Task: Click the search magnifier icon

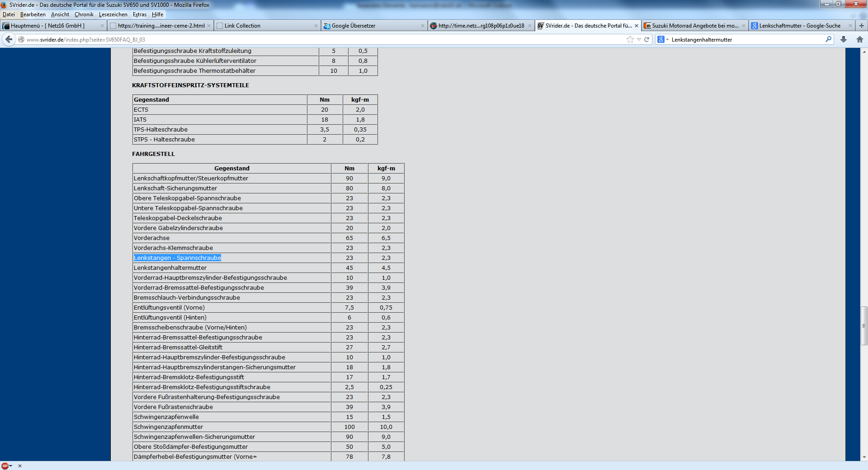Action: [x=828, y=39]
